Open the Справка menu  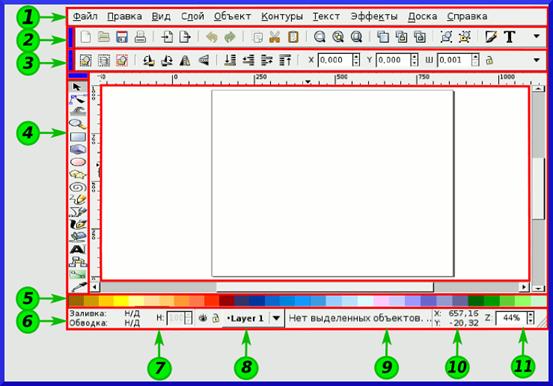point(467,16)
